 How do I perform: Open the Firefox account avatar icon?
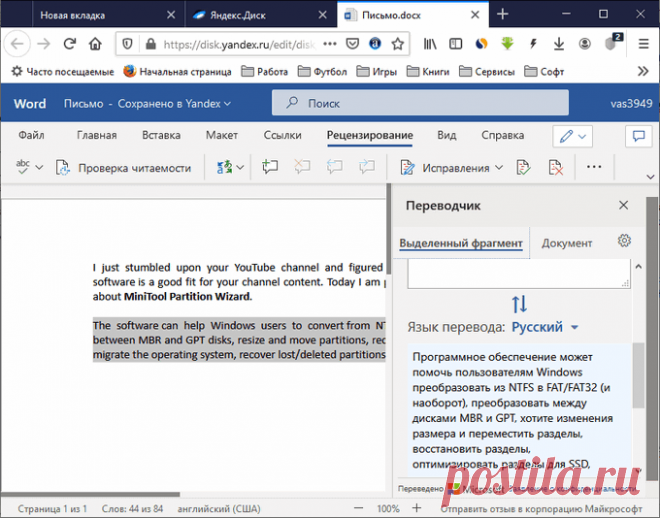click(585, 44)
